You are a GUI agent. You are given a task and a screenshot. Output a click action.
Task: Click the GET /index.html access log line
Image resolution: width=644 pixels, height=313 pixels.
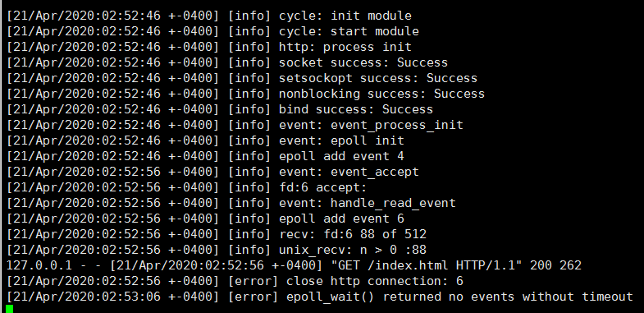click(x=294, y=265)
